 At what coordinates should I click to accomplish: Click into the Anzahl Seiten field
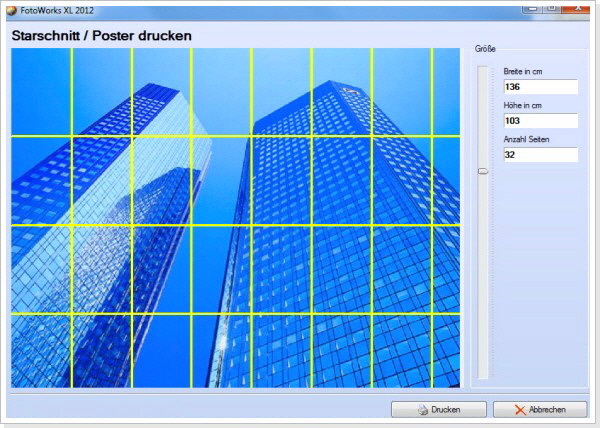pos(540,155)
